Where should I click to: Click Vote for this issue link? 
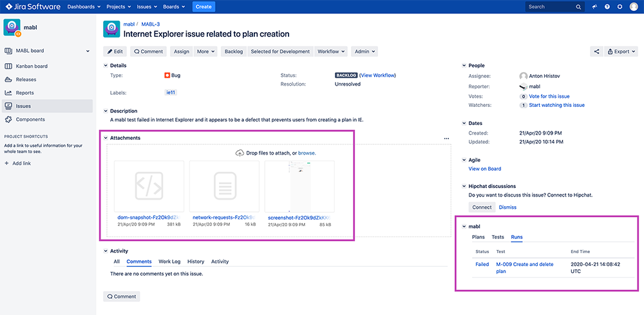(x=549, y=97)
